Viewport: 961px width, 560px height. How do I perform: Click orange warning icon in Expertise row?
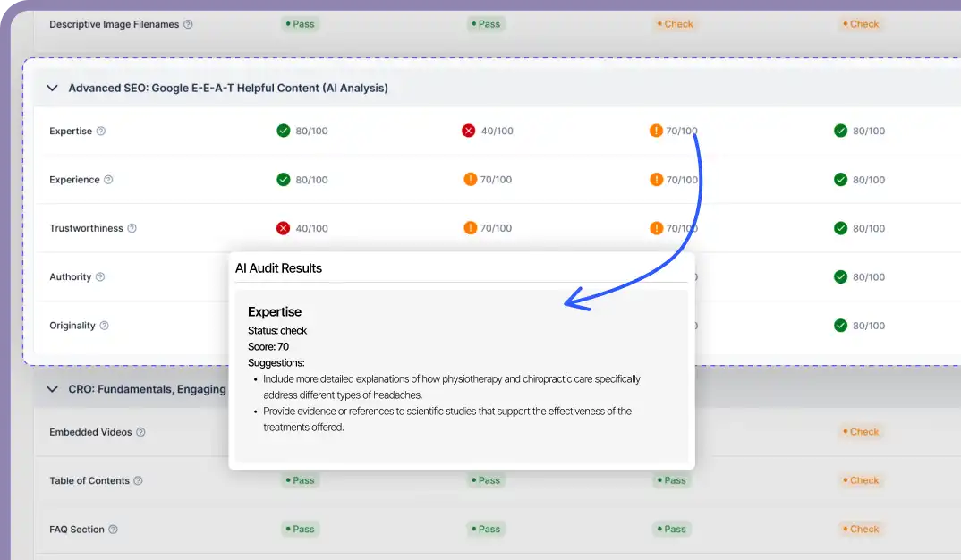(x=656, y=131)
